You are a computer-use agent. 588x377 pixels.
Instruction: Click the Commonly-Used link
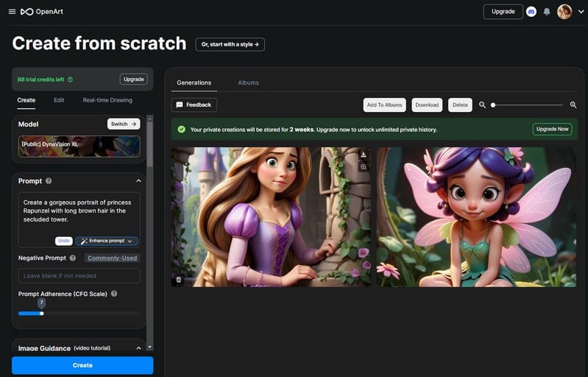(x=112, y=258)
